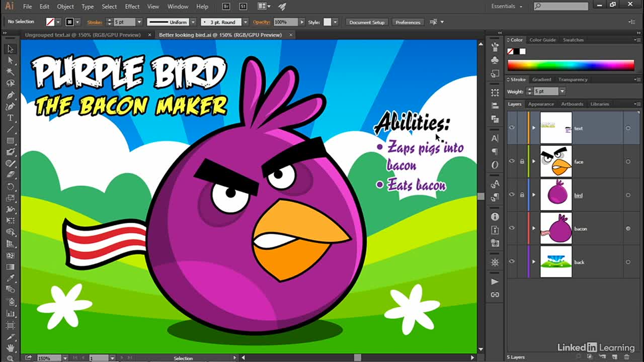Screen dimensions: 644x362
Task: Click the Preferences button
Action: 408,22
